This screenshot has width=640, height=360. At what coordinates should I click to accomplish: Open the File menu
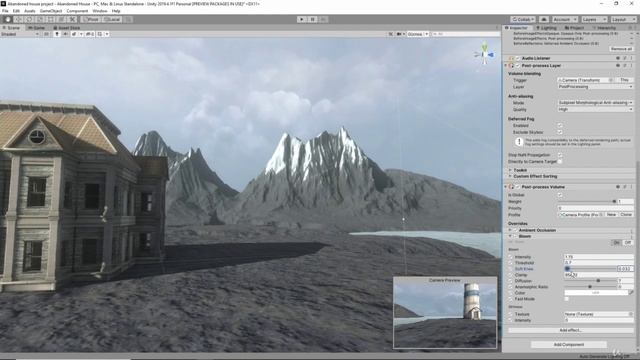point(5,11)
